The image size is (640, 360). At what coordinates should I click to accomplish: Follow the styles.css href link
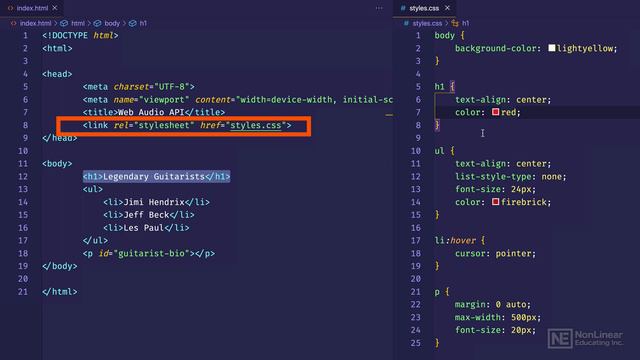256,125
